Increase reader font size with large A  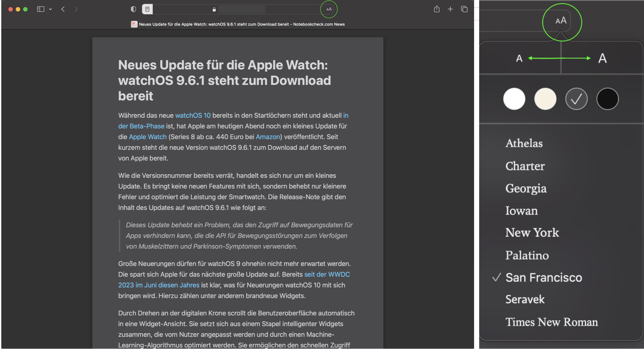tap(602, 58)
